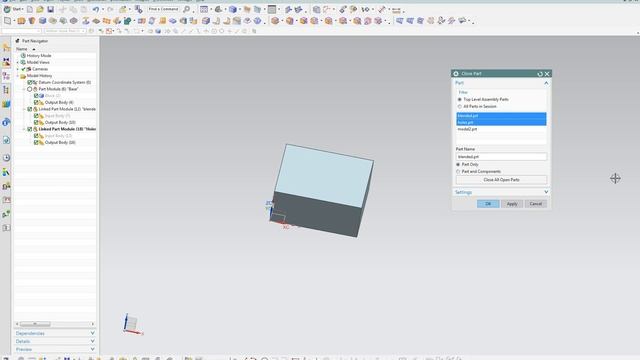Click the New file icon

pos(29,9)
